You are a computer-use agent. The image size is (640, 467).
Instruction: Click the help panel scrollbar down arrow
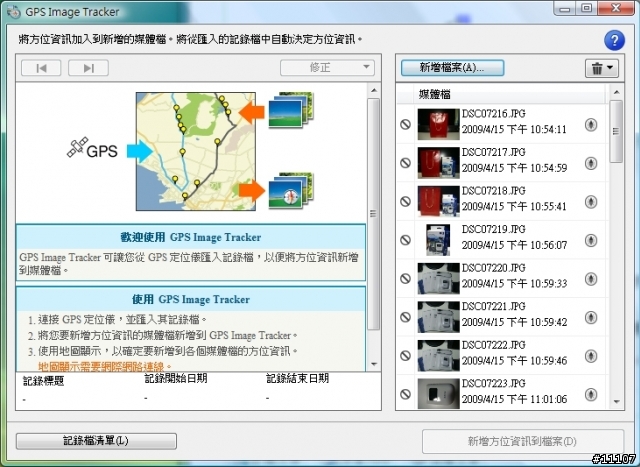(373, 364)
